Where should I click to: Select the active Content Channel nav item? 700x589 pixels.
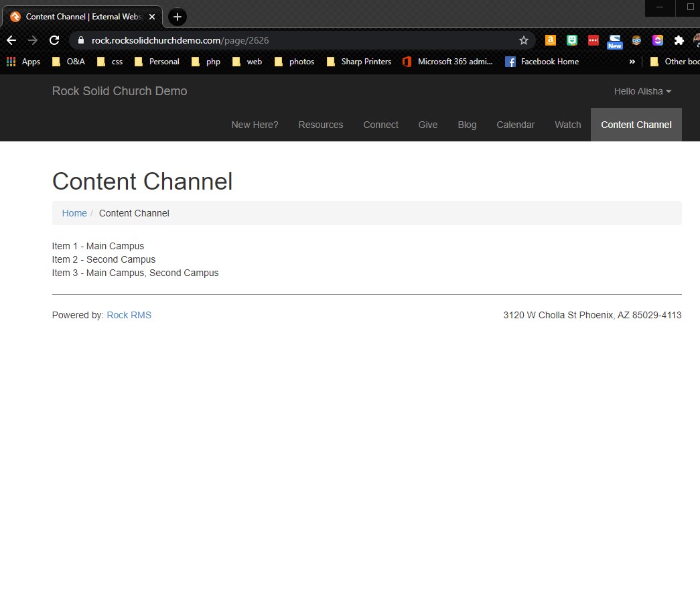pyautogui.click(x=636, y=125)
